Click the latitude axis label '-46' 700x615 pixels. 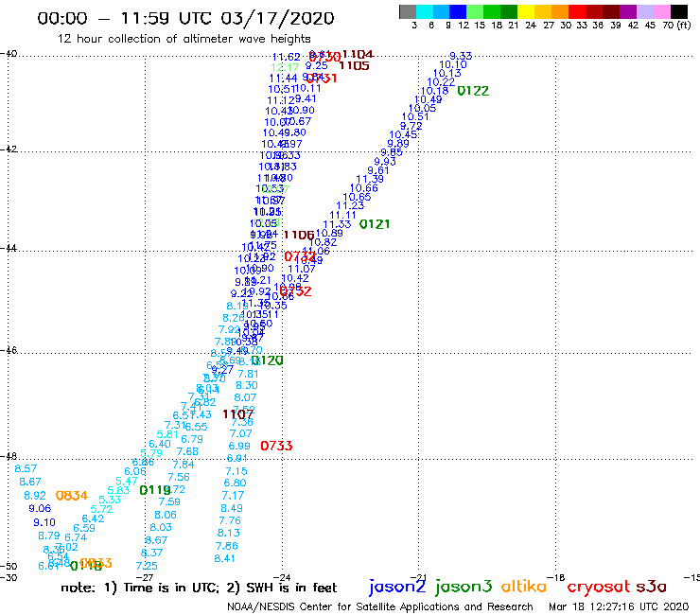(9, 350)
